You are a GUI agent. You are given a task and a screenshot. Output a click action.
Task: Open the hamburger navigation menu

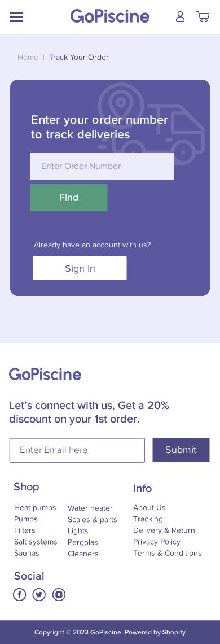(16, 17)
